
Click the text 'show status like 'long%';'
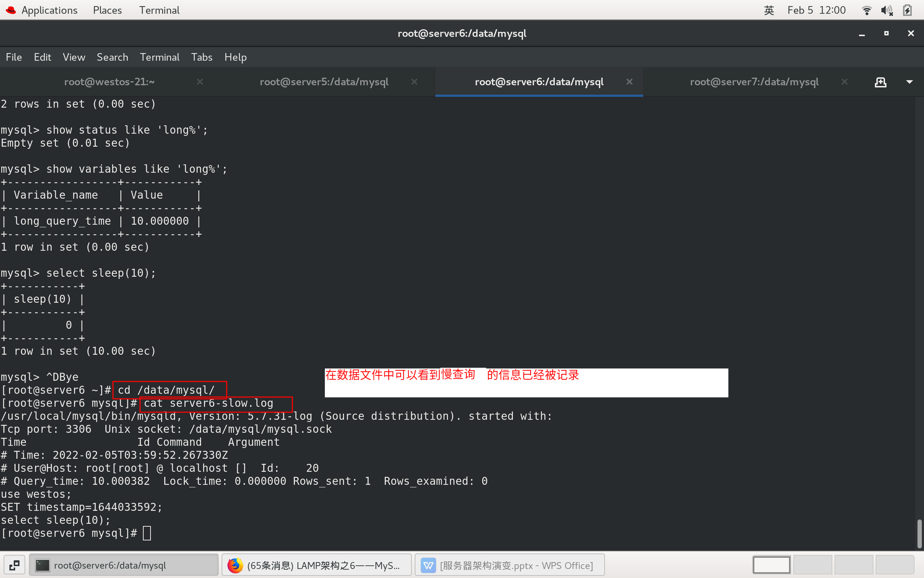(127, 130)
